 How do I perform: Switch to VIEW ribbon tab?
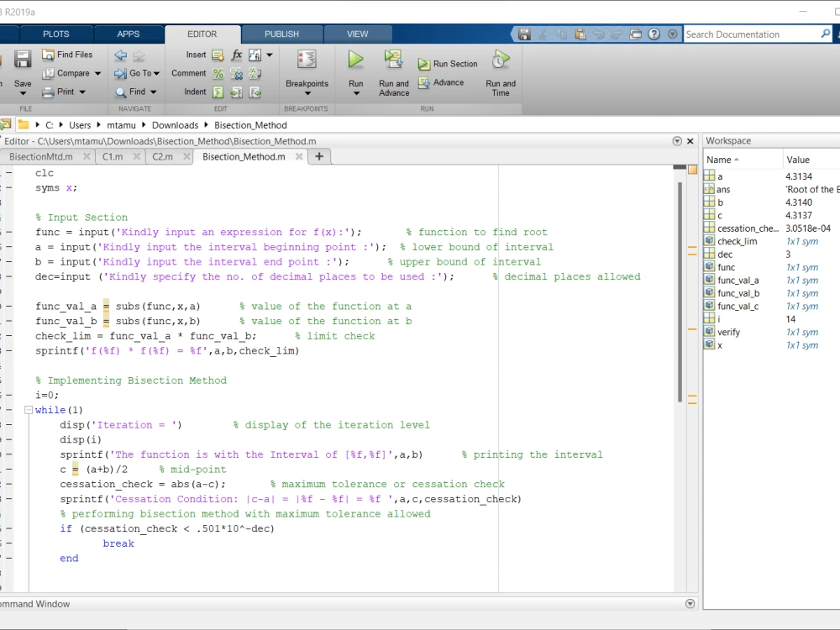coord(357,34)
